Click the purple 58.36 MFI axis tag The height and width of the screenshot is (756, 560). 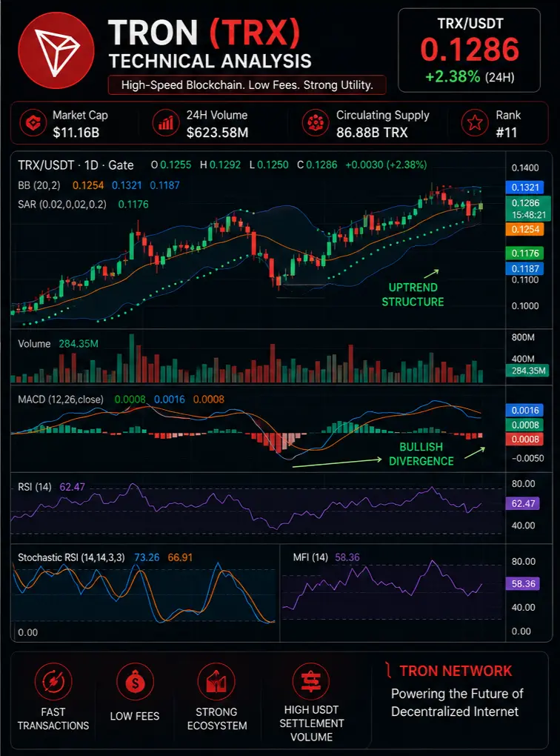pos(523,584)
